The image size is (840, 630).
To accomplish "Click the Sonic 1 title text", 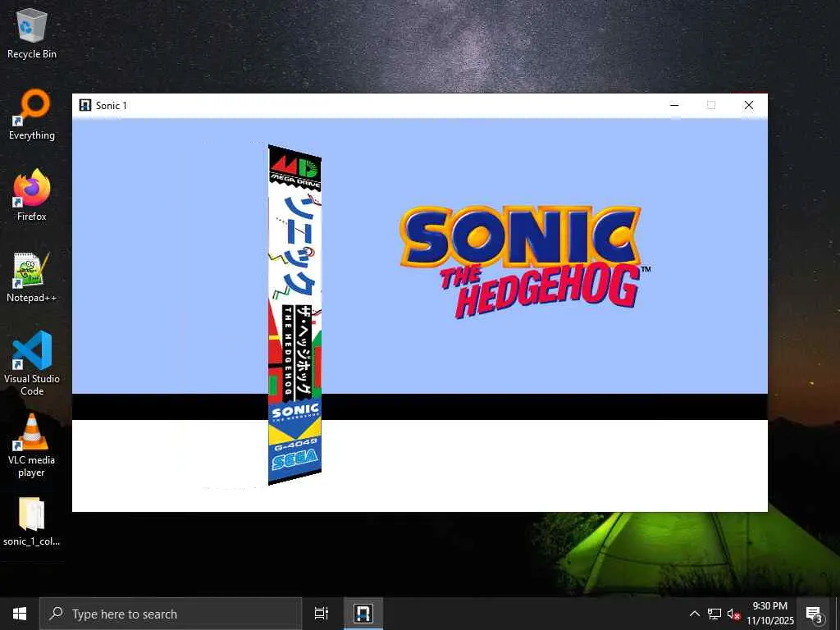I will [112, 106].
